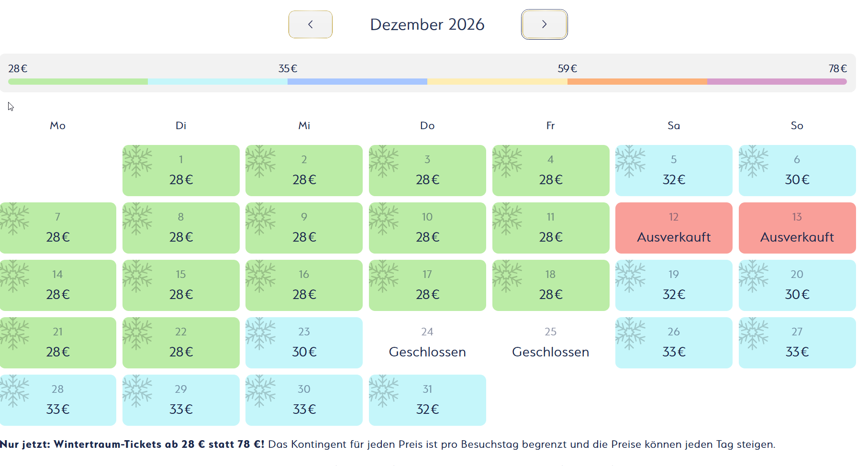Advance to the next month
Screen dimensions: 868x466
pos(544,24)
